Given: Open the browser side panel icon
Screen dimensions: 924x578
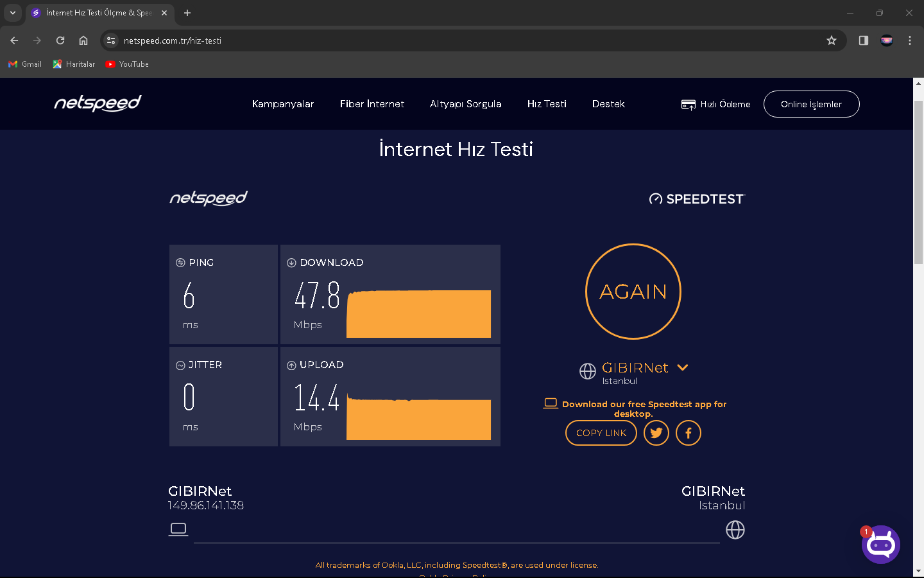Looking at the screenshot, I should click(864, 40).
